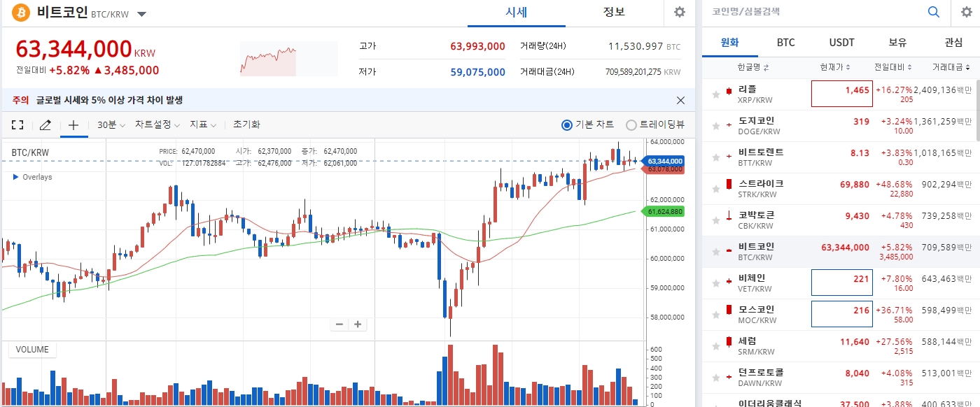Select the USDT market tab
Image resolution: width=980 pixels, height=407 pixels.
(841, 43)
